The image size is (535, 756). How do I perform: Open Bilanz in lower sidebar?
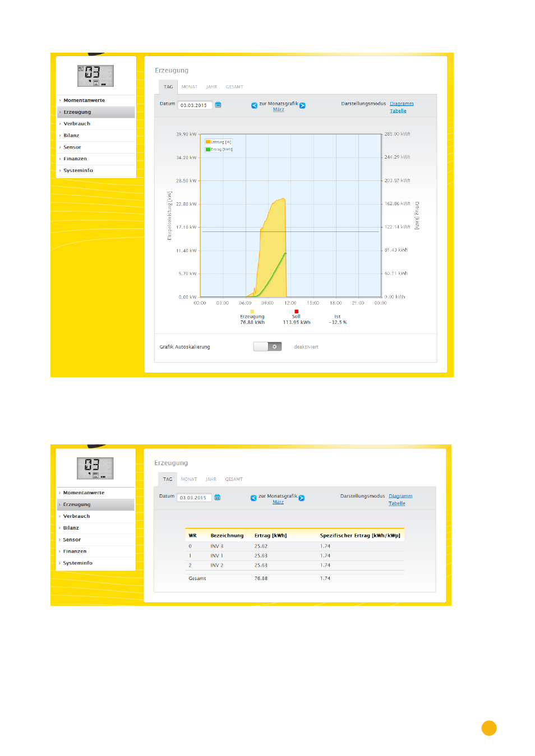pos(95,528)
